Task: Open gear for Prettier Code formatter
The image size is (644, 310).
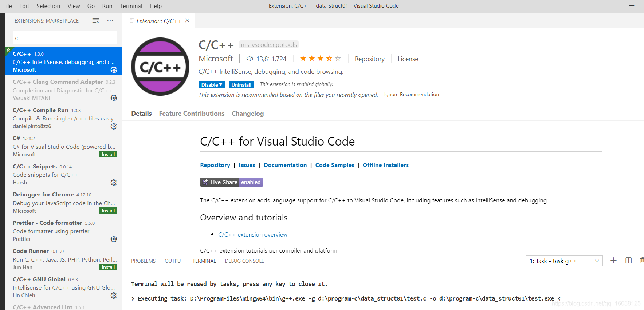Action: point(114,239)
